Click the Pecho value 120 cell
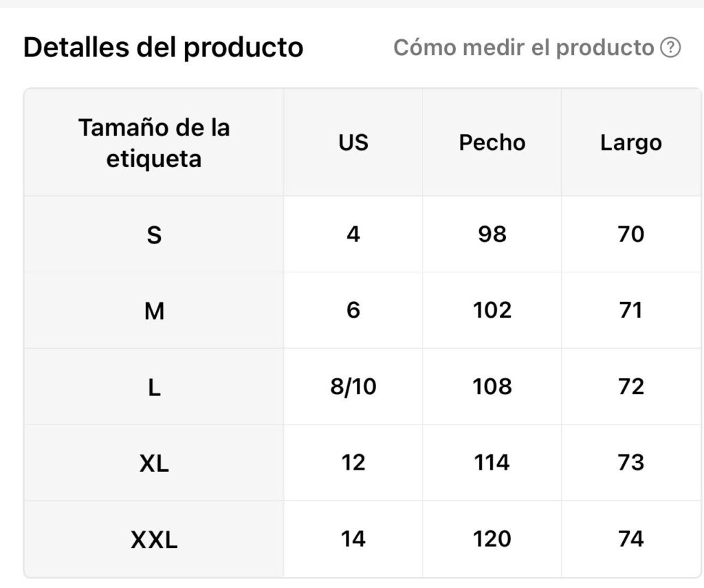Viewport: 704px width, 588px height. [492, 539]
